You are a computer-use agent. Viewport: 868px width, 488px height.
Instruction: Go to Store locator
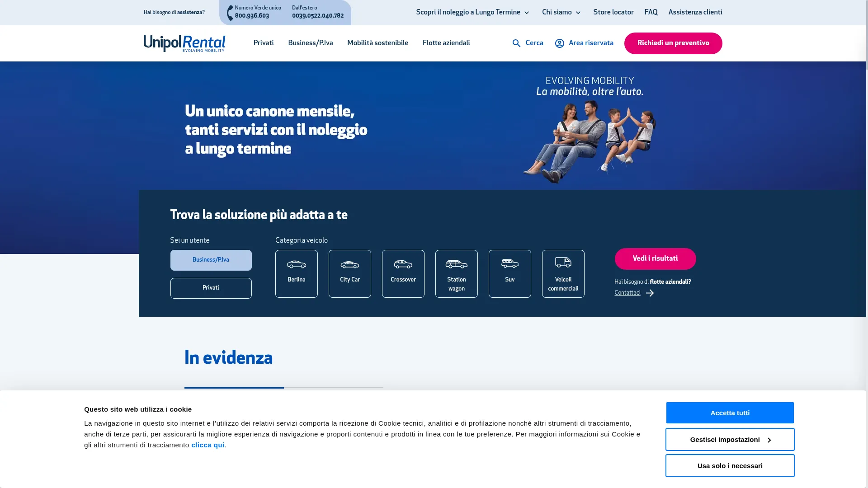613,13
